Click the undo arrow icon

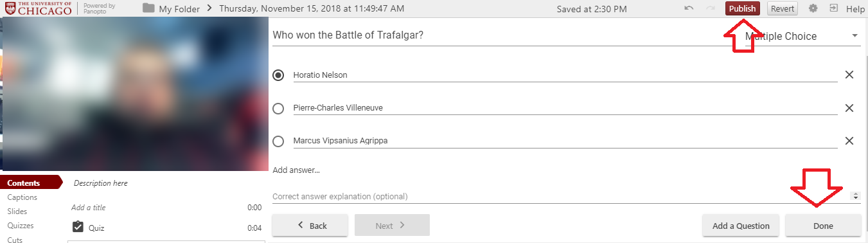pos(689,8)
